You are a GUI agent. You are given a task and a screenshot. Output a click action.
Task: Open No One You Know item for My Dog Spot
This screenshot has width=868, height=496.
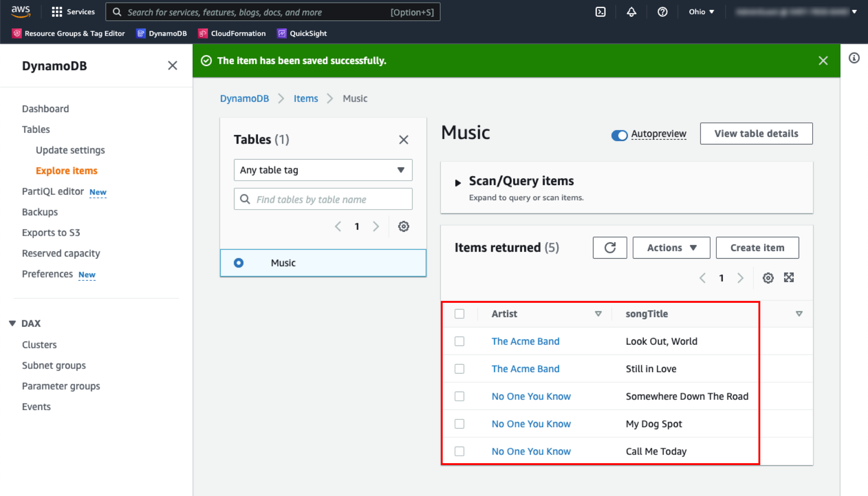531,424
